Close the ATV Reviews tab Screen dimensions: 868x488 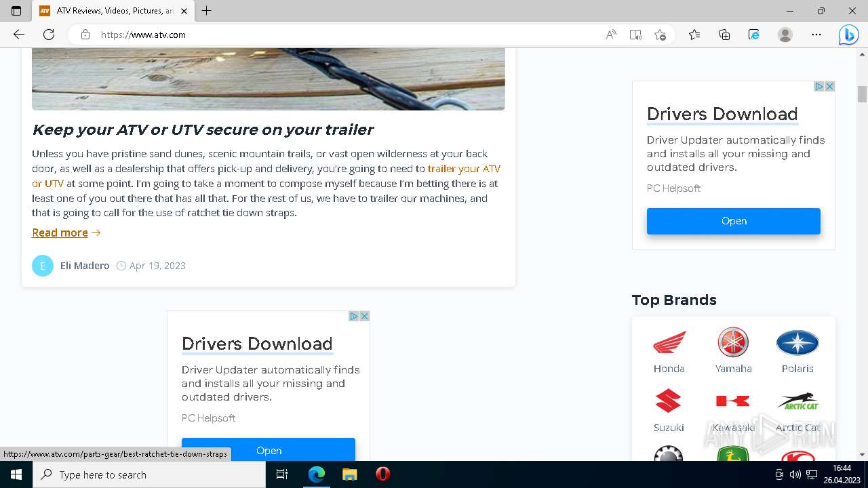pos(184,11)
